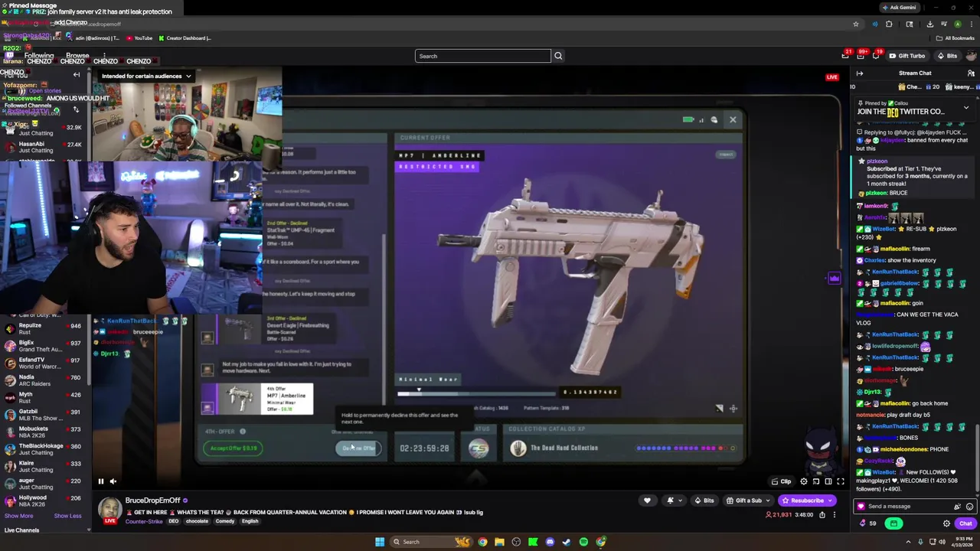Select the Comedy stream tag
Image resolution: width=980 pixels, height=551 pixels.
(225, 521)
